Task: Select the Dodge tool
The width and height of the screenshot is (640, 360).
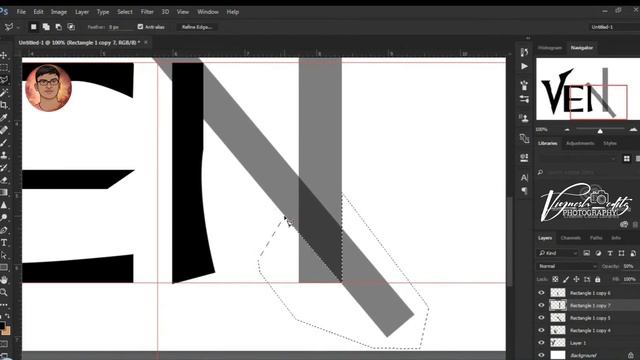Action: [4, 218]
